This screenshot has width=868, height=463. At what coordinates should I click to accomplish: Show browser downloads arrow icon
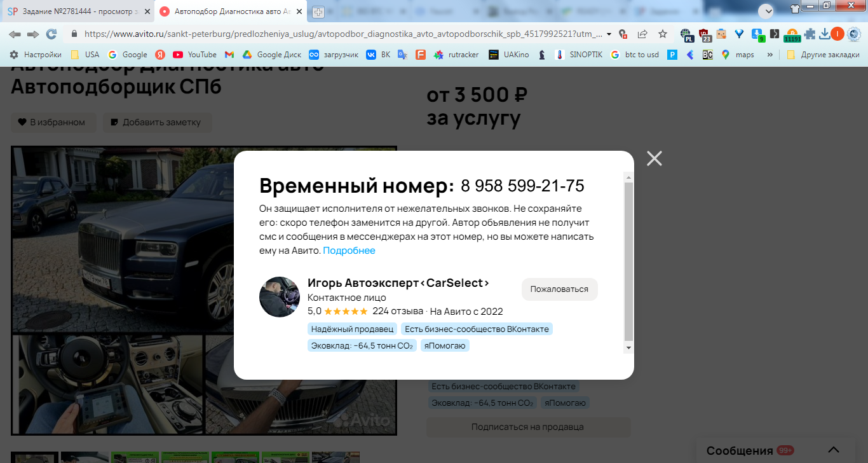(x=824, y=34)
